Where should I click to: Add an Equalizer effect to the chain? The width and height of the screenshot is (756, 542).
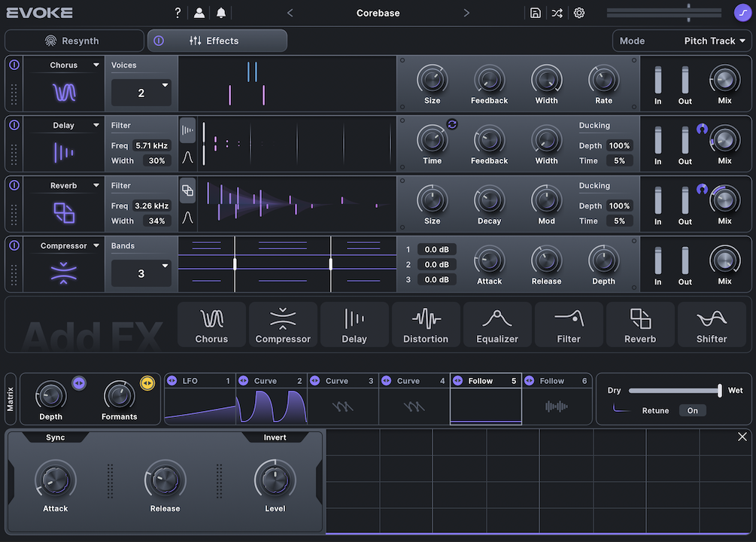[x=496, y=324]
